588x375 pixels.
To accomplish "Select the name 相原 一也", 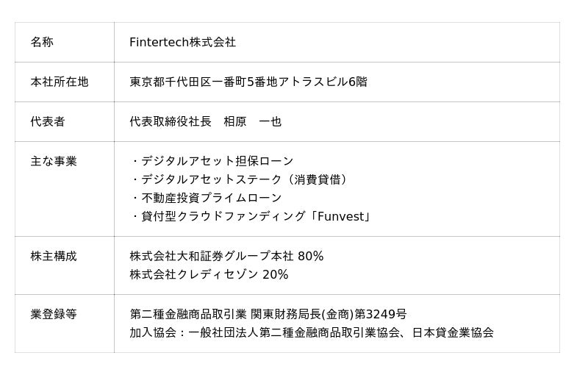I will click(x=252, y=122).
